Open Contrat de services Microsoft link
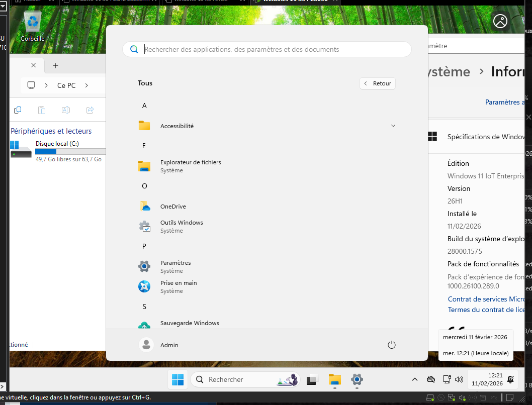Image resolution: width=532 pixels, height=405 pixels. 486,299
